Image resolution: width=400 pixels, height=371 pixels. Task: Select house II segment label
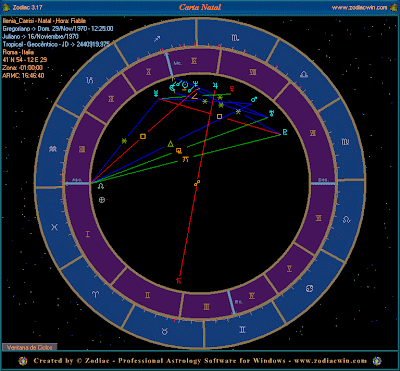tap(148, 295)
